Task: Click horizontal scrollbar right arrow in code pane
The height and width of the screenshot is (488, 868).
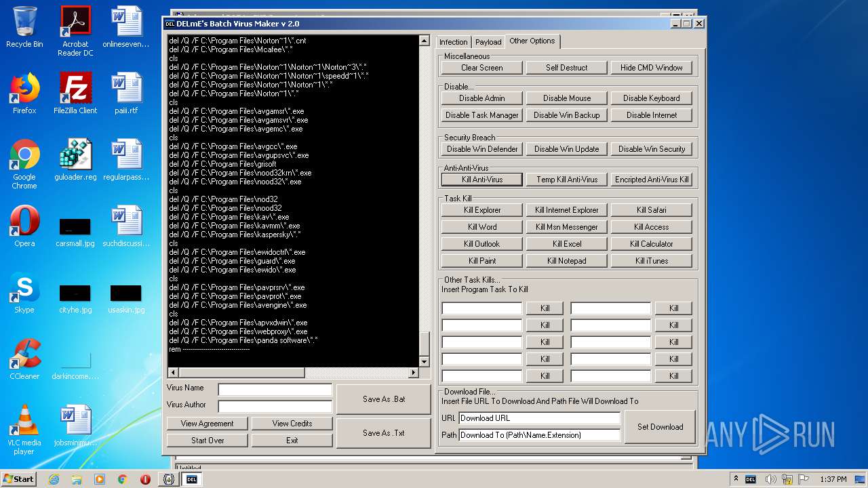Action: coord(414,373)
